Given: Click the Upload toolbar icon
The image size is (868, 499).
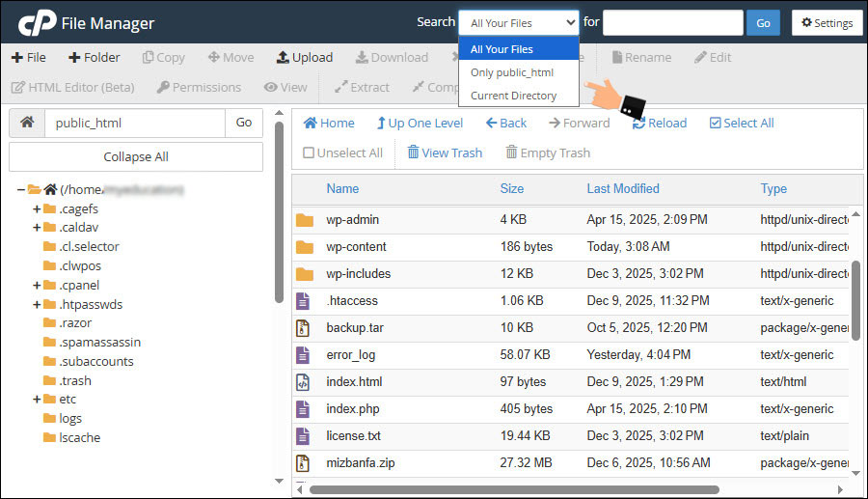Looking at the screenshot, I should 283,57.
